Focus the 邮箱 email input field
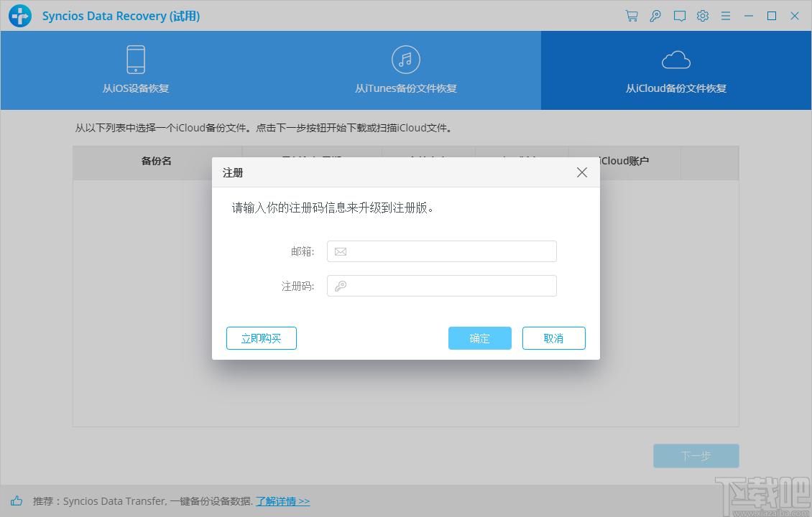This screenshot has width=812, height=517. 442,251
